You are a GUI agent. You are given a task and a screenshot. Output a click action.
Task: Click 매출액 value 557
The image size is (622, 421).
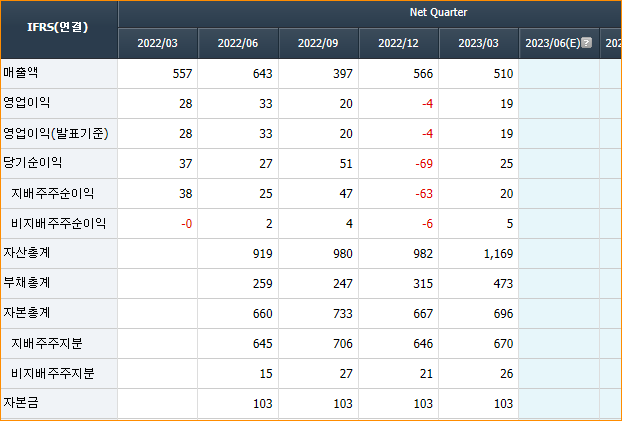(x=182, y=73)
